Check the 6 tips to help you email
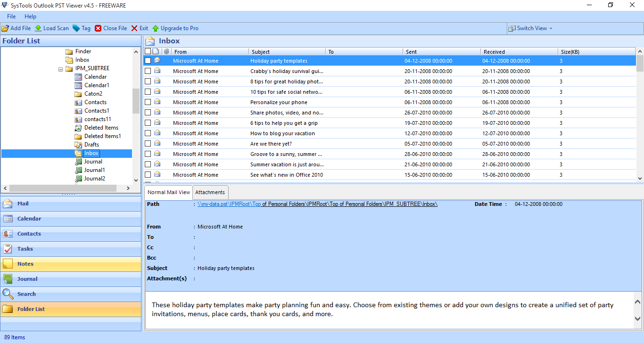Image resolution: width=644 pixels, height=343 pixels. [x=148, y=123]
